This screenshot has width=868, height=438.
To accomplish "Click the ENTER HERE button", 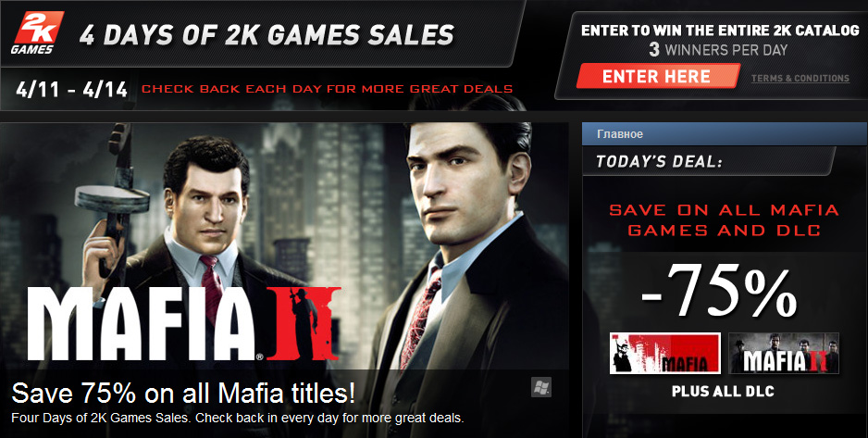I will [657, 77].
